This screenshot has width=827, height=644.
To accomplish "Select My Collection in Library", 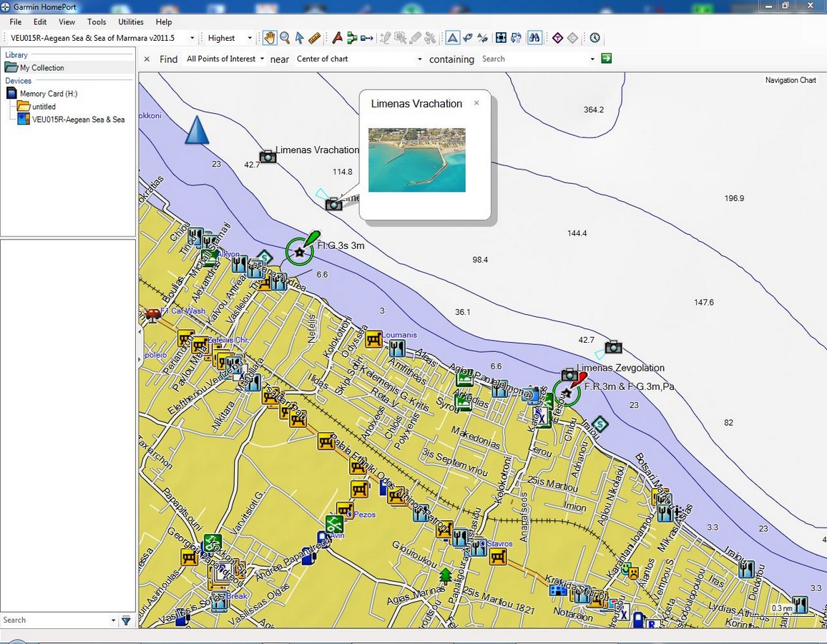I will point(41,67).
